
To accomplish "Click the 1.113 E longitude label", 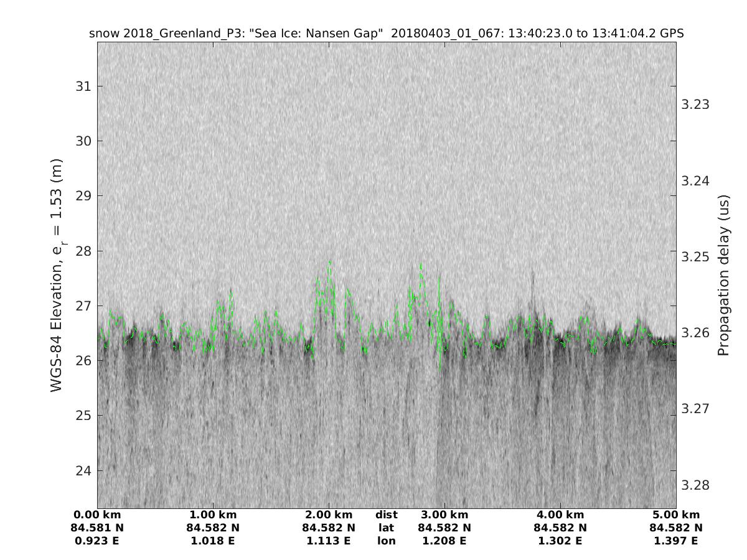I will point(329,541).
